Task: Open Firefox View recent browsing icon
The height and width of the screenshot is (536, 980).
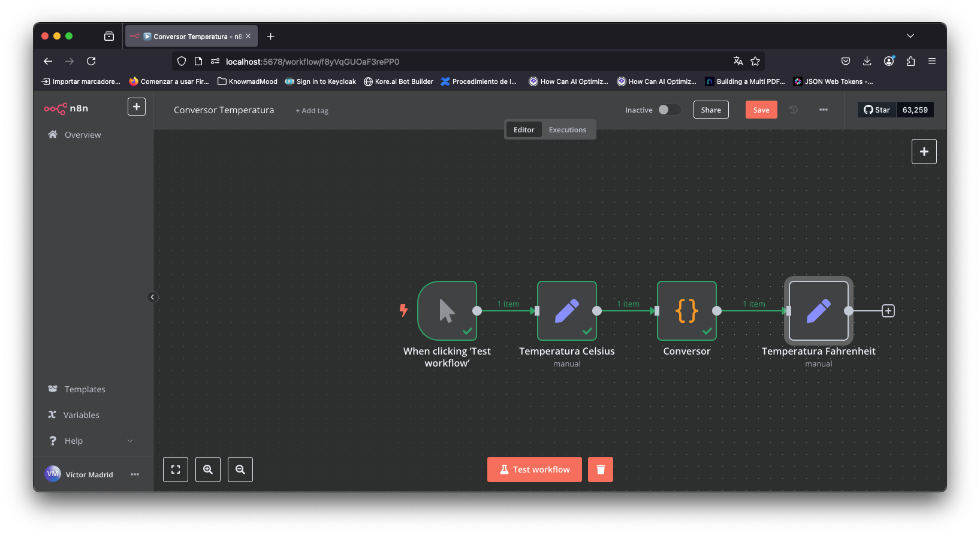Action: (109, 36)
